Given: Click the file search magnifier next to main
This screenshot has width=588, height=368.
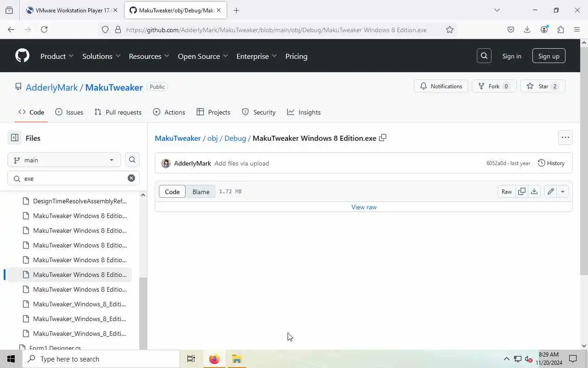Looking at the screenshot, I should tap(132, 160).
